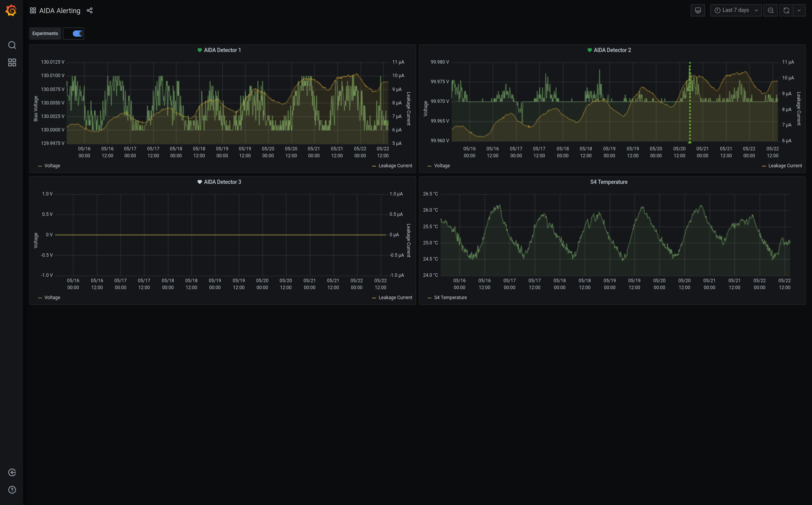Cycle view mode with monitor icon
The height and width of the screenshot is (505, 812).
[x=698, y=10]
